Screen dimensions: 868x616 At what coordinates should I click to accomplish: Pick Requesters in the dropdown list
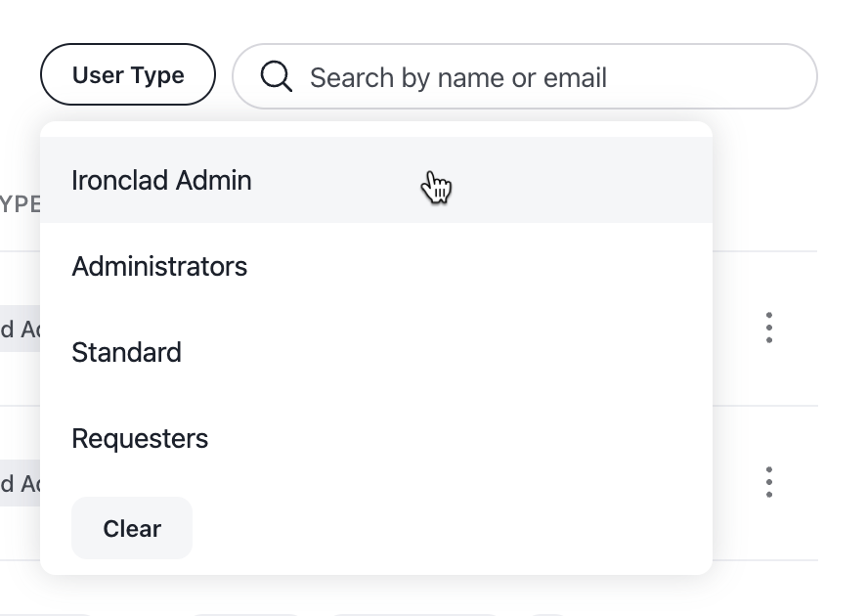[376, 438]
